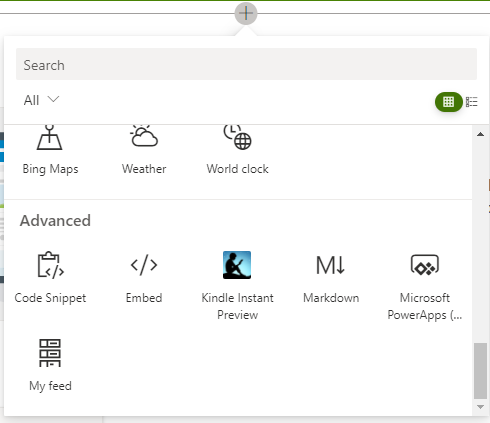Choose the Code Snippet web part
This screenshot has height=423, width=490.
point(50,278)
